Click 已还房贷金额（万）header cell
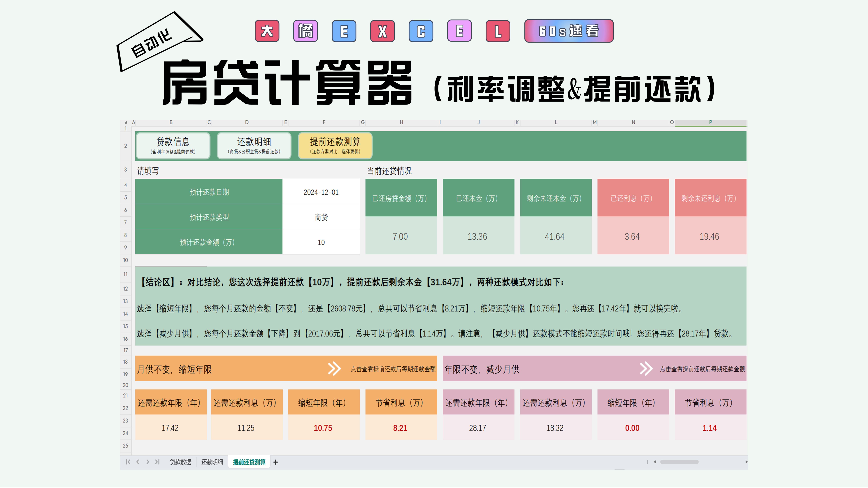The width and height of the screenshot is (868, 488). pyautogui.click(x=401, y=198)
